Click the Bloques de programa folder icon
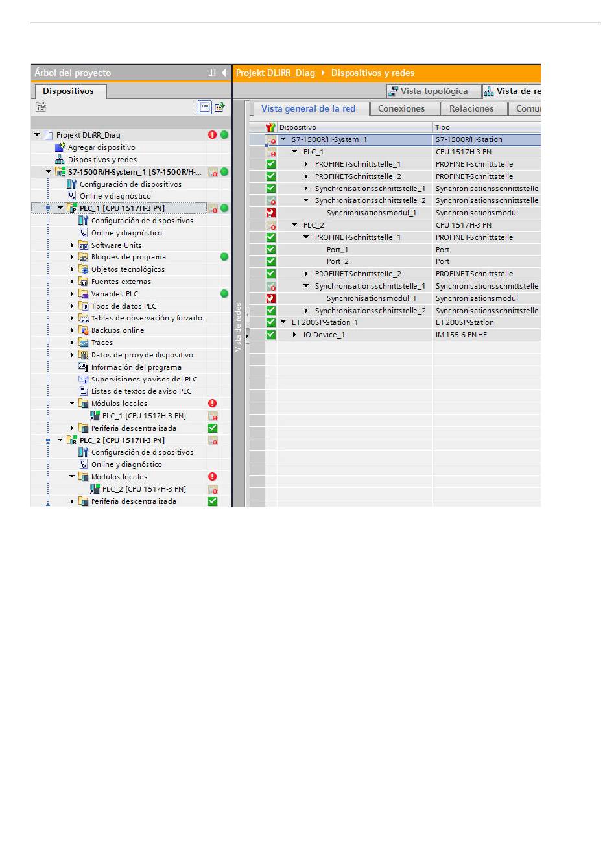The image size is (616, 844). point(84,257)
